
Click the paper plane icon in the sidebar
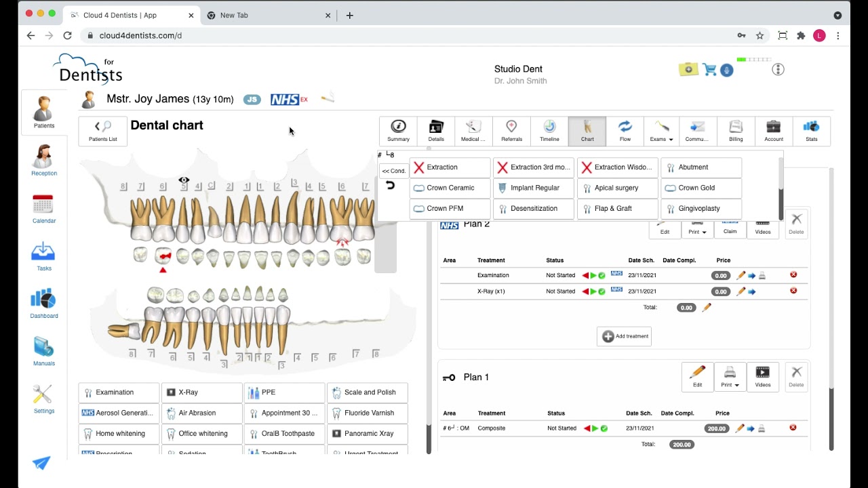point(41,463)
